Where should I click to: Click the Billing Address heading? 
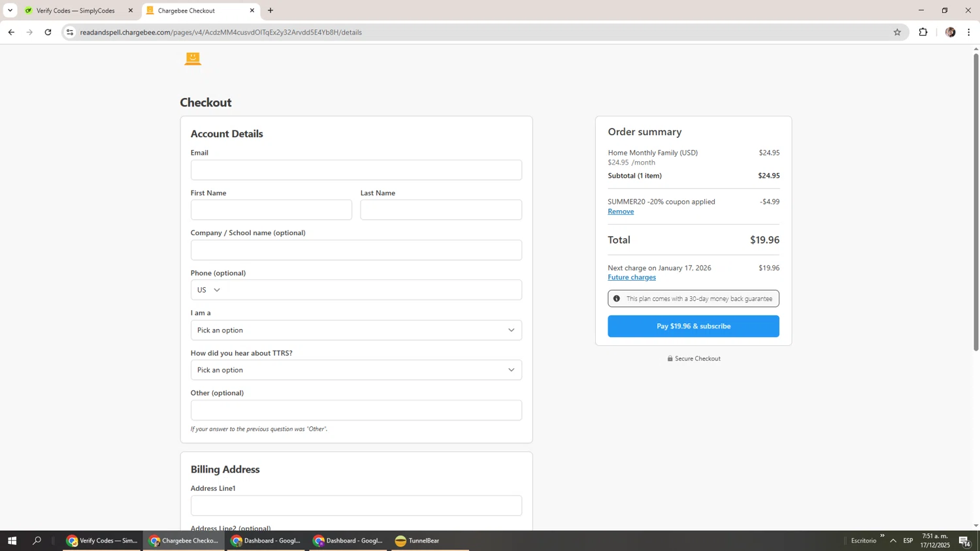tap(225, 469)
